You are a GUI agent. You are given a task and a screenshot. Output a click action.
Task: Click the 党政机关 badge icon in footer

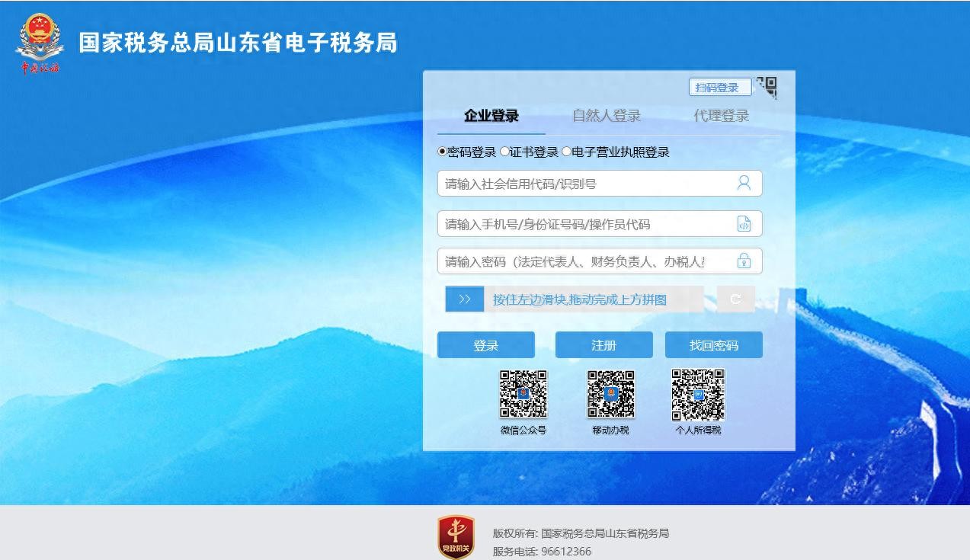(456, 536)
